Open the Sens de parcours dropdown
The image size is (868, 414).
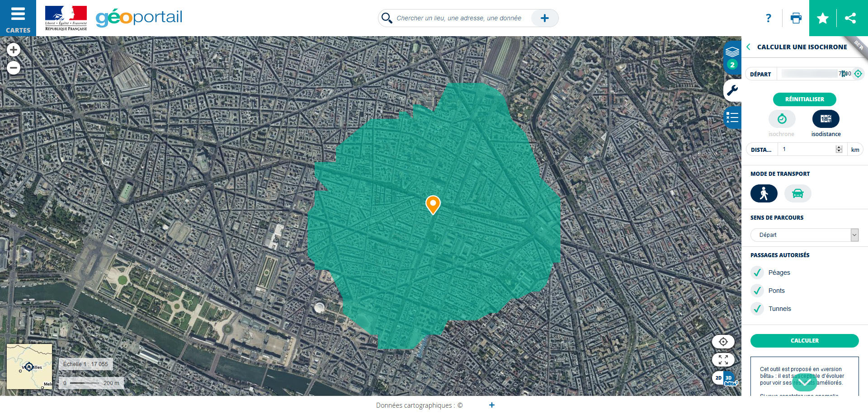[804, 235]
